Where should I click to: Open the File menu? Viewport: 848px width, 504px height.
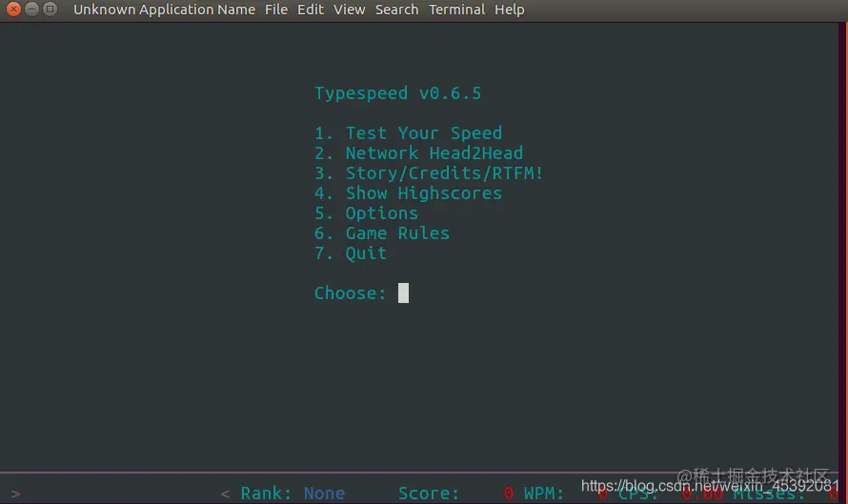click(x=275, y=10)
